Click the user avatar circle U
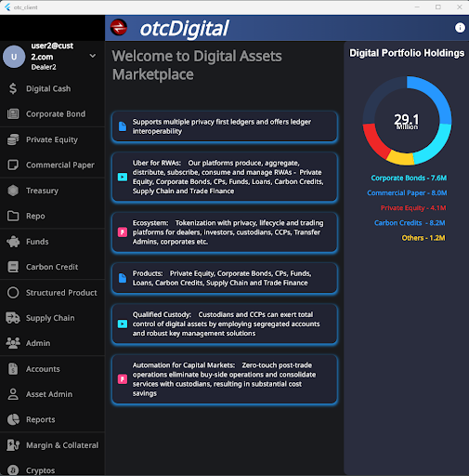Screen dimensions: 469x476 pyautogui.click(x=14, y=57)
